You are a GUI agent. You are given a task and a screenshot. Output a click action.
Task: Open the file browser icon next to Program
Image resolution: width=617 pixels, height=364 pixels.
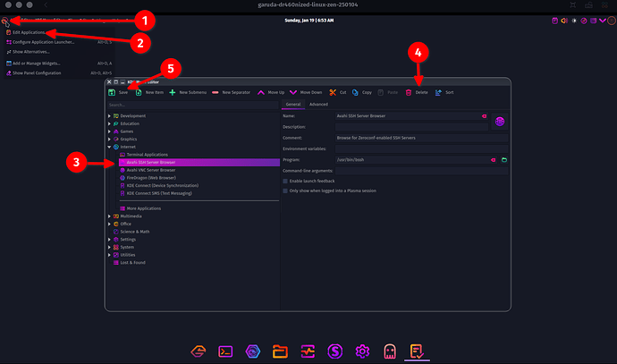(x=504, y=160)
